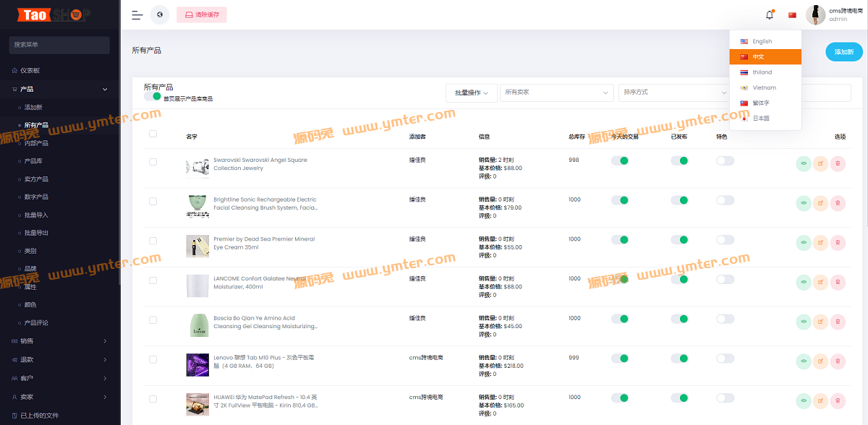Edit the Brightline Sonic cleansing brush product
Image resolution: width=868 pixels, height=425 pixels.
coord(821,204)
